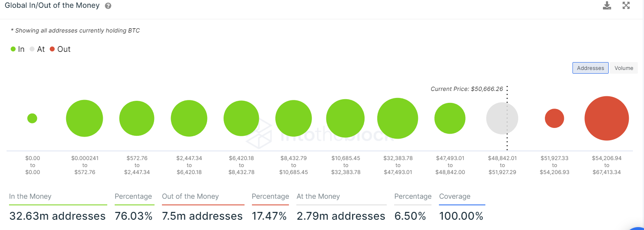Expand chart to fullscreen
Screen dimensions: 644x230
coord(626,5)
